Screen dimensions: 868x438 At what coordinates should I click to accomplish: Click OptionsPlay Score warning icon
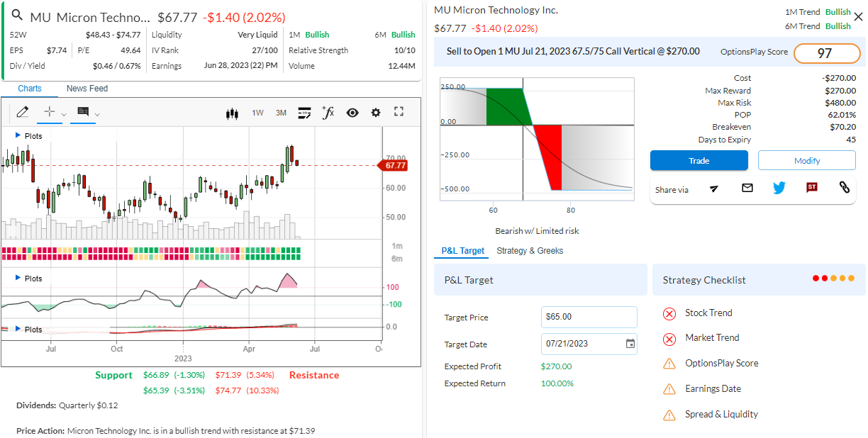coord(669,364)
